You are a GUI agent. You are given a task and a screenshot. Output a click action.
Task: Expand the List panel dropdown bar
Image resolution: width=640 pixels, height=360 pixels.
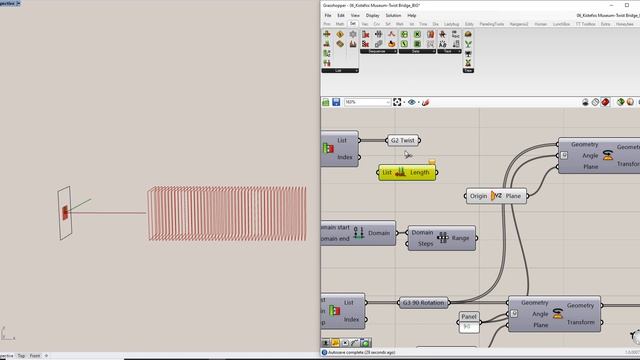(340, 71)
